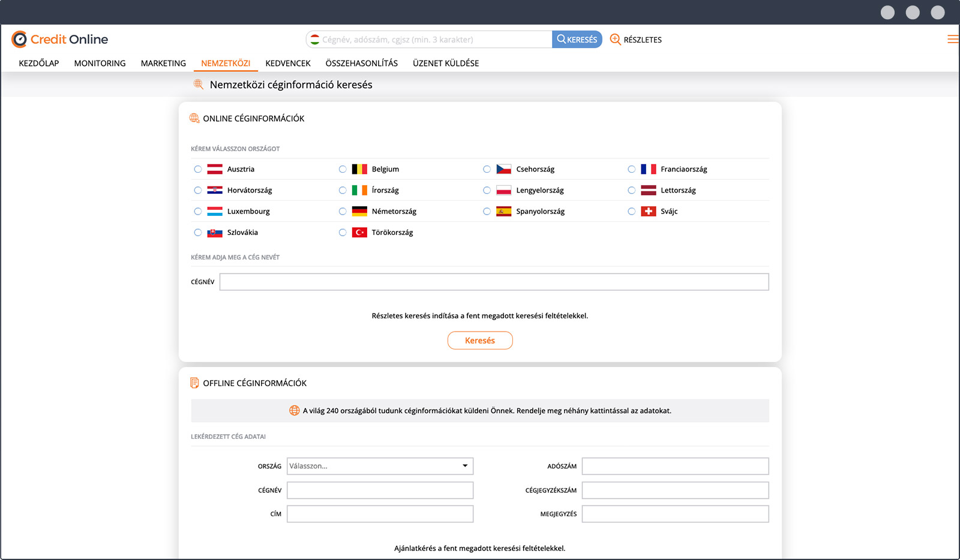Switch to the Monitoring tab
The image size is (960, 560).
click(x=100, y=64)
